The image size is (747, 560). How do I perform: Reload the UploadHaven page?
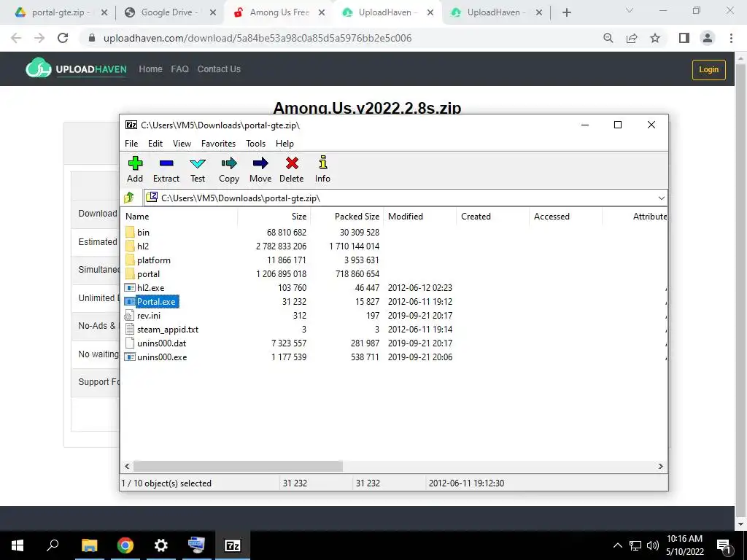(x=63, y=38)
